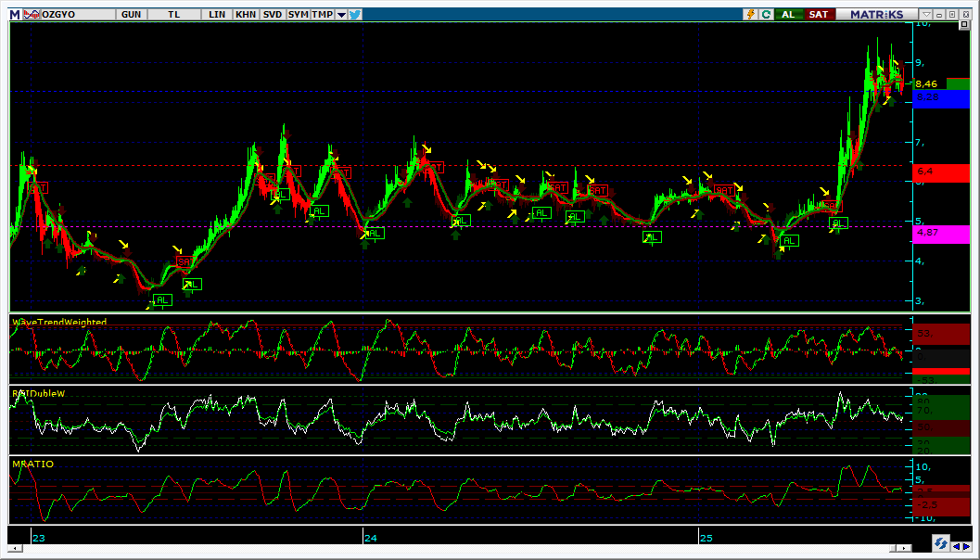The height and width of the screenshot is (560, 980).
Task: Click the 23 date marker on time axis
Action: click(39, 538)
